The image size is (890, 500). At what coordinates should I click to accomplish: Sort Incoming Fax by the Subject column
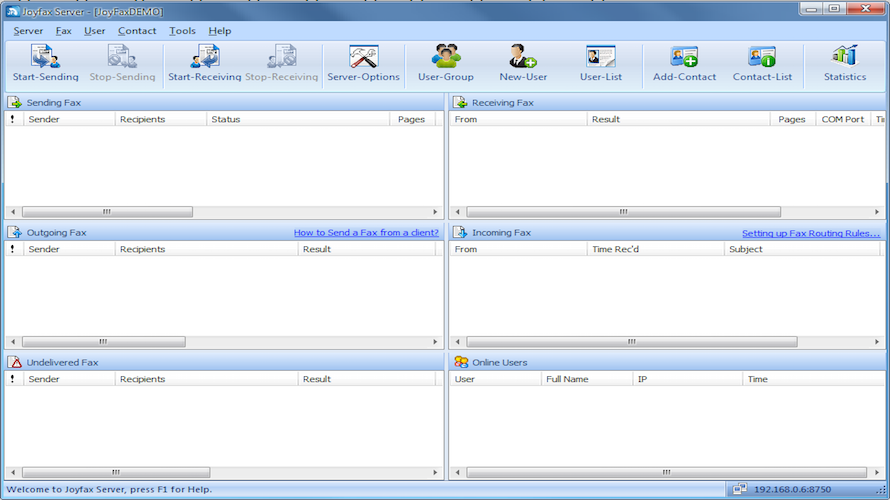point(802,249)
